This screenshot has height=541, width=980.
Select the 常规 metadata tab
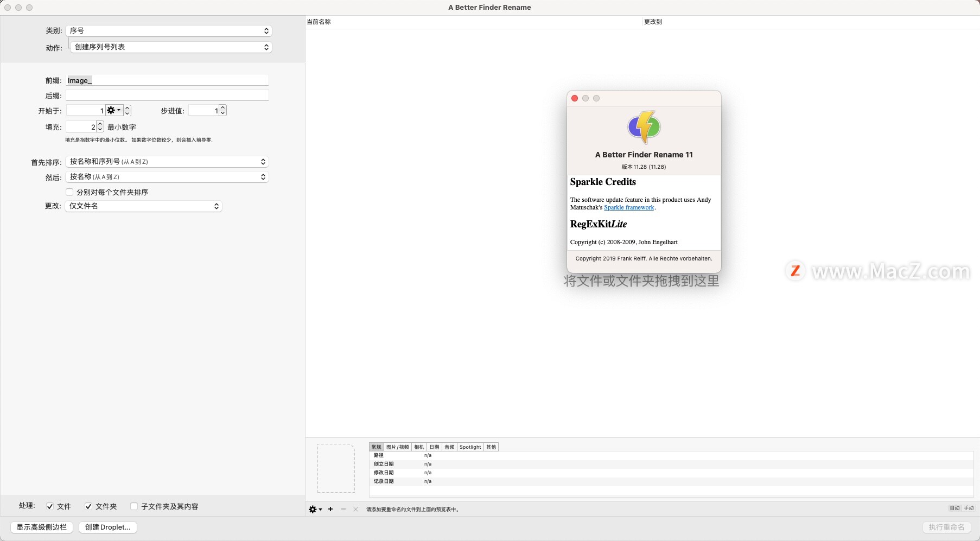pyautogui.click(x=377, y=447)
